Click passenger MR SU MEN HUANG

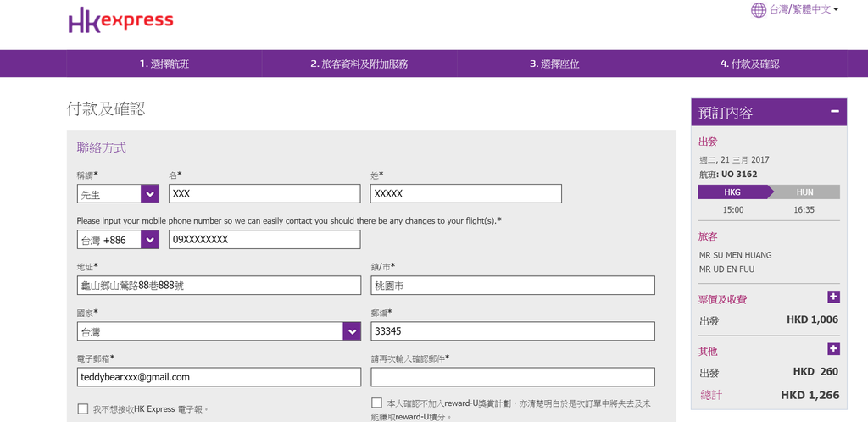tap(735, 255)
